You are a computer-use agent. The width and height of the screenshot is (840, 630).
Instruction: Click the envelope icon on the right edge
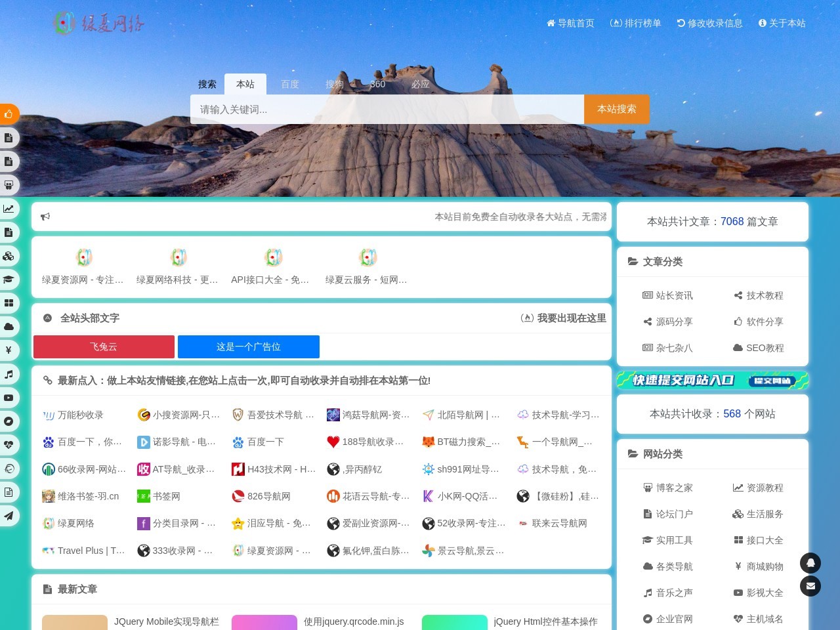tap(810, 586)
